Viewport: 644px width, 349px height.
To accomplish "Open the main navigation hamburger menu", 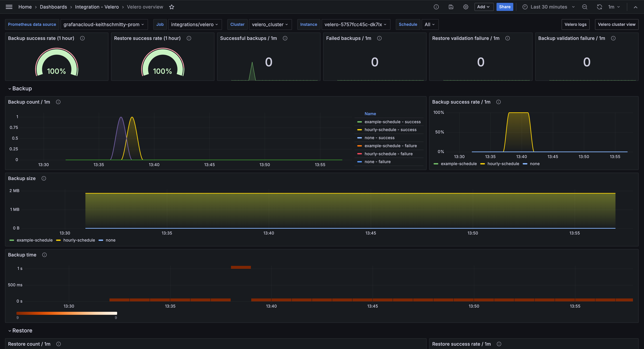I will click(x=9, y=7).
